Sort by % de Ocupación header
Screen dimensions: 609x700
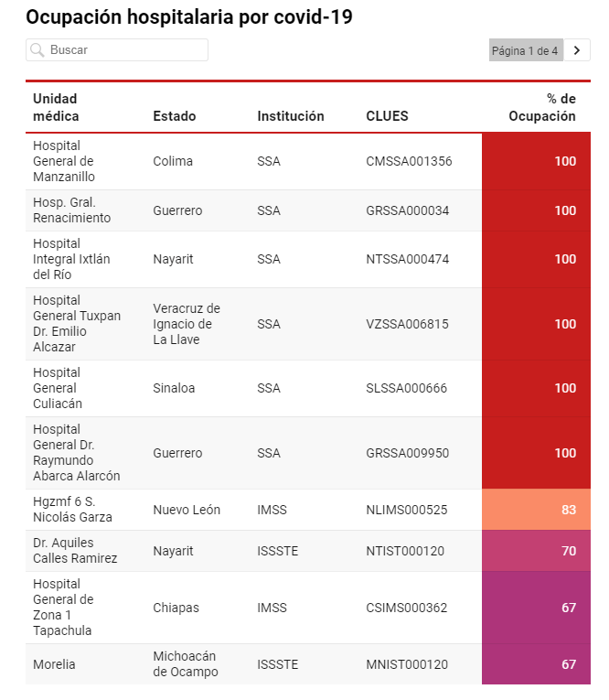point(542,107)
